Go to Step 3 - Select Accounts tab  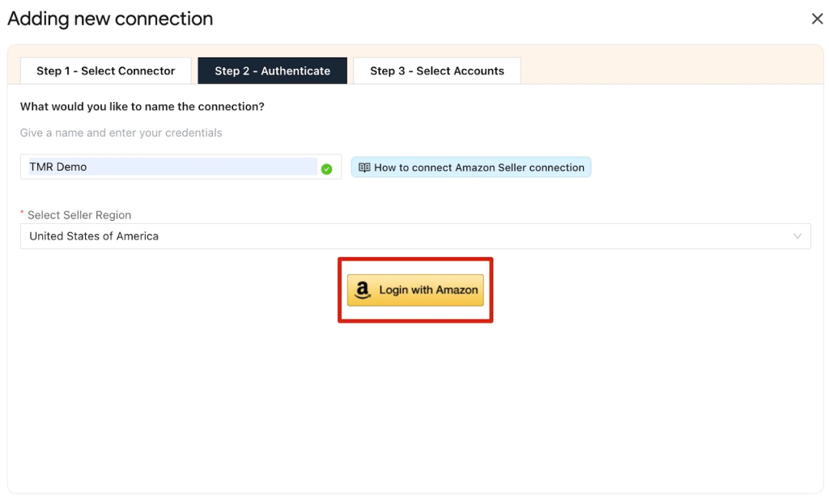pos(436,71)
